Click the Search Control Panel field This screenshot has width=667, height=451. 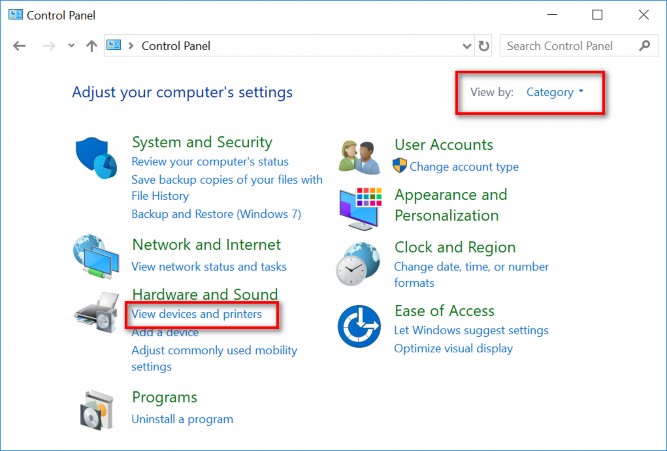565,46
